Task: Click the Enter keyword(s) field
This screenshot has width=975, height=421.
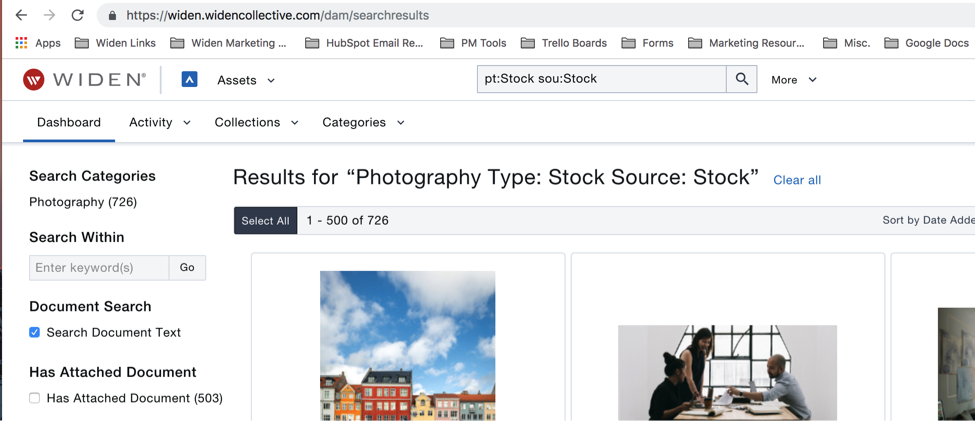Action: (x=99, y=267)
